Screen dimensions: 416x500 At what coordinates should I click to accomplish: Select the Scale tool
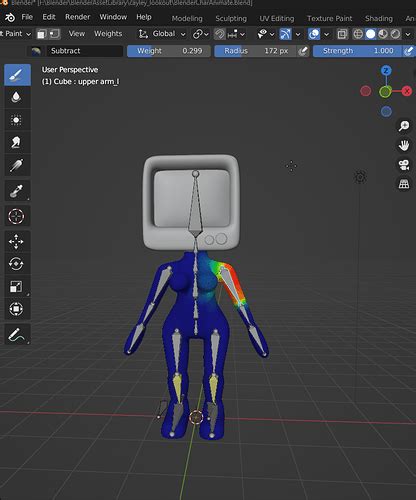pyautogui.click(x=17, y=286)
